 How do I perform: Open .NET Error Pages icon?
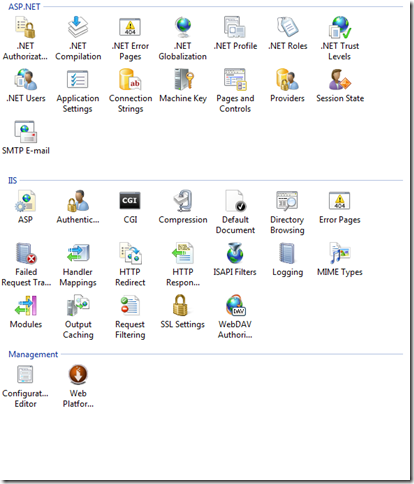130,27
